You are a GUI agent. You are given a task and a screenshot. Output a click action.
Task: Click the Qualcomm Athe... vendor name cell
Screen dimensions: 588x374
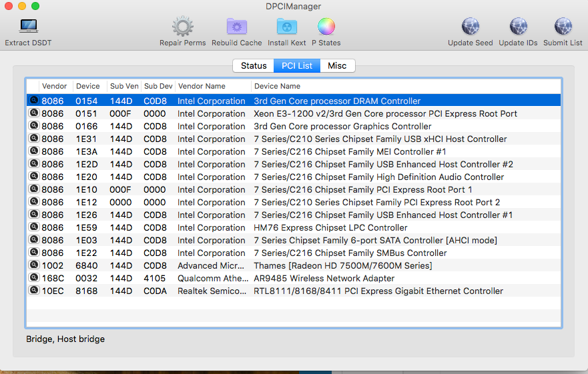[x=213, y=279]
